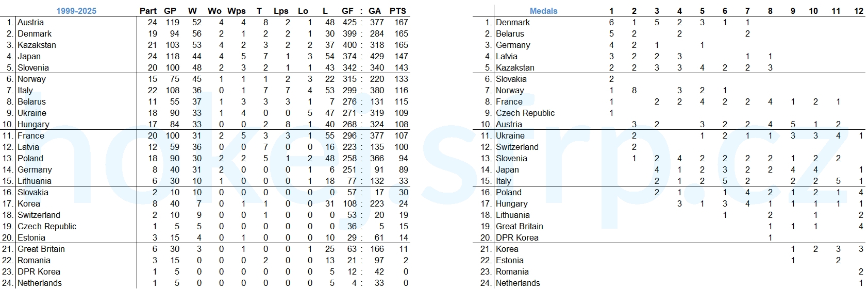Click Great Britain in standings table

pyautogui.click(x=41, y=249)
